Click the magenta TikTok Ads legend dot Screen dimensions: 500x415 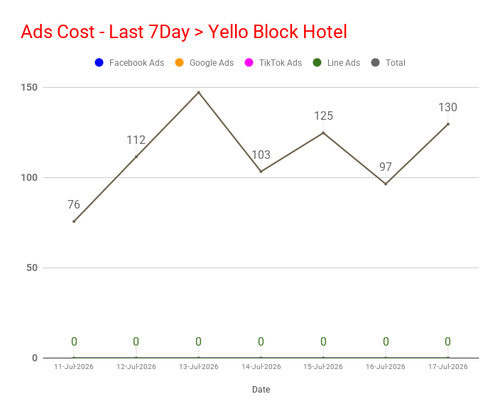pyautogui.click(x=249, y=63)
